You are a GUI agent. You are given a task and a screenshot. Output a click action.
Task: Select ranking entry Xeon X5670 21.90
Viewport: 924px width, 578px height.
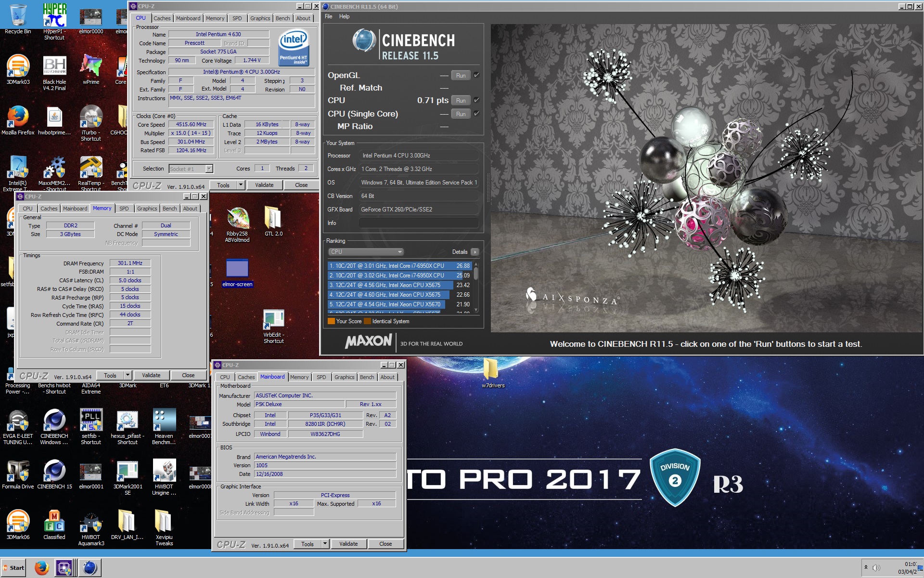400,304
